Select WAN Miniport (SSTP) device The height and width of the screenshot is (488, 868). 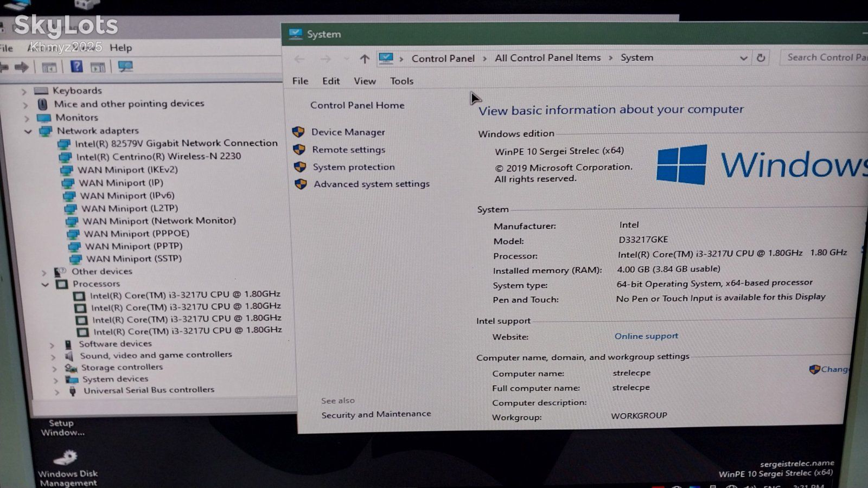point(134,259)
